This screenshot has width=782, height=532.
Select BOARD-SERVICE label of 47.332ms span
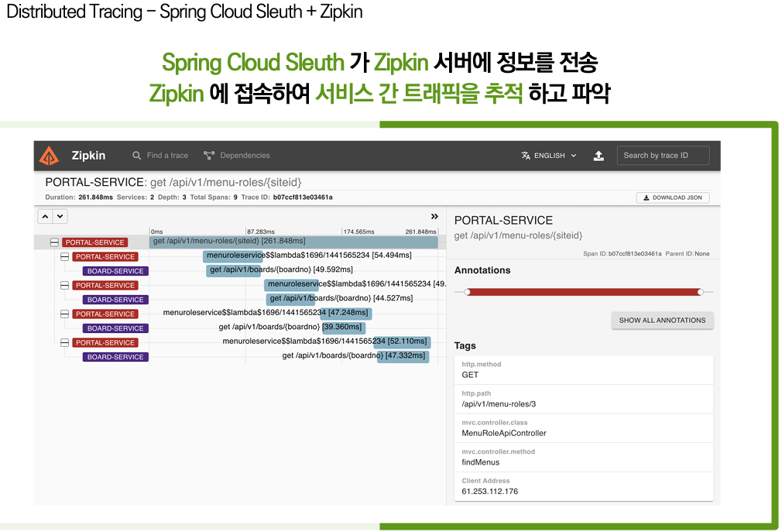115,357
